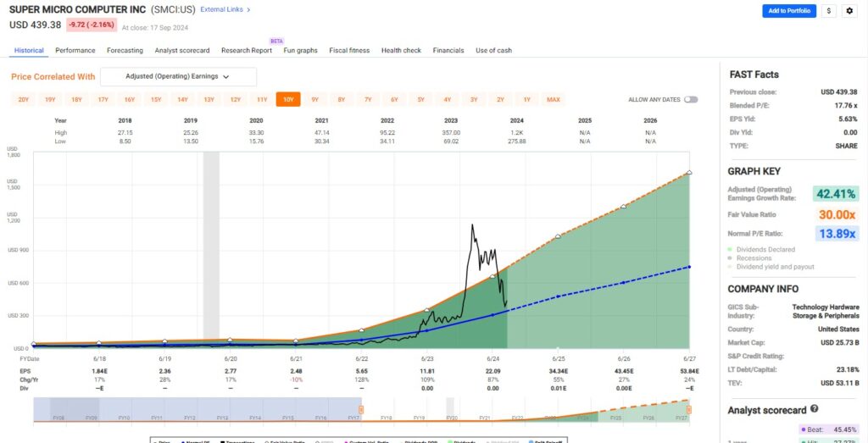The image size is (868, 443).
Task: Set the chart to 6Y range
Action: [x=394, y=100]
